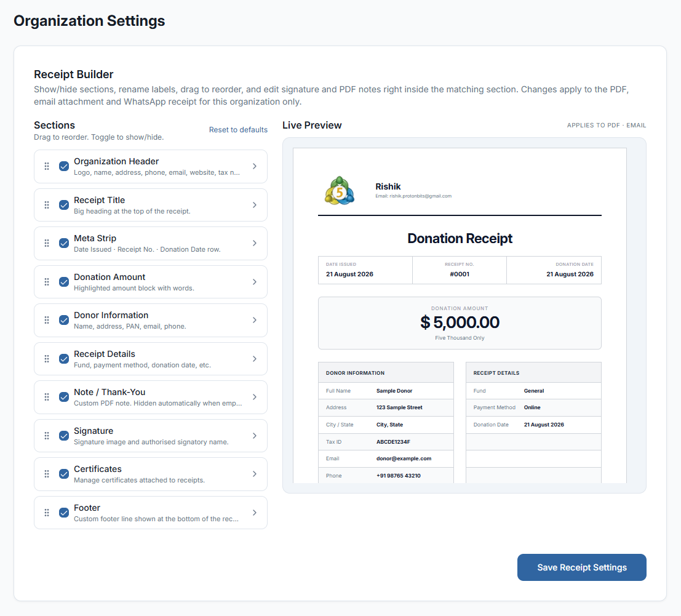Expand the Organization Header section chevron
Image resolution: width=681 pixels, height=616 pixels.
(x=255, y=166)
